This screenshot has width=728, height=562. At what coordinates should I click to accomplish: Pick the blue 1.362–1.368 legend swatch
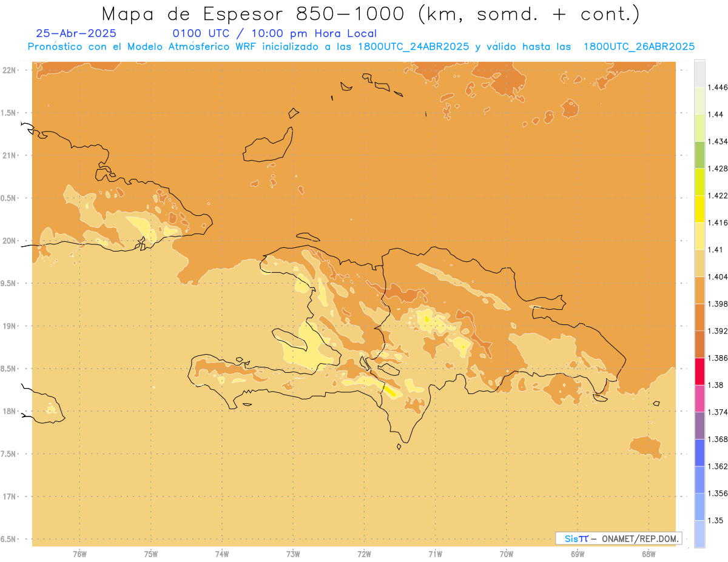[699, 453]
